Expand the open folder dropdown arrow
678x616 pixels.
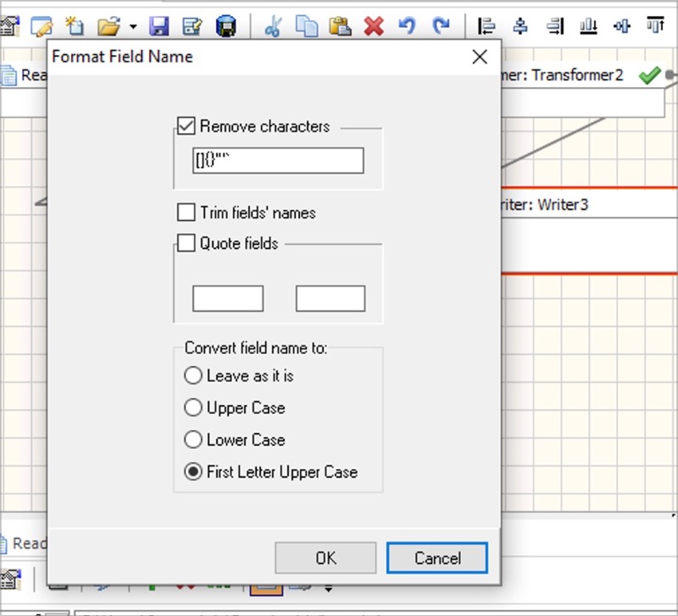133,27
